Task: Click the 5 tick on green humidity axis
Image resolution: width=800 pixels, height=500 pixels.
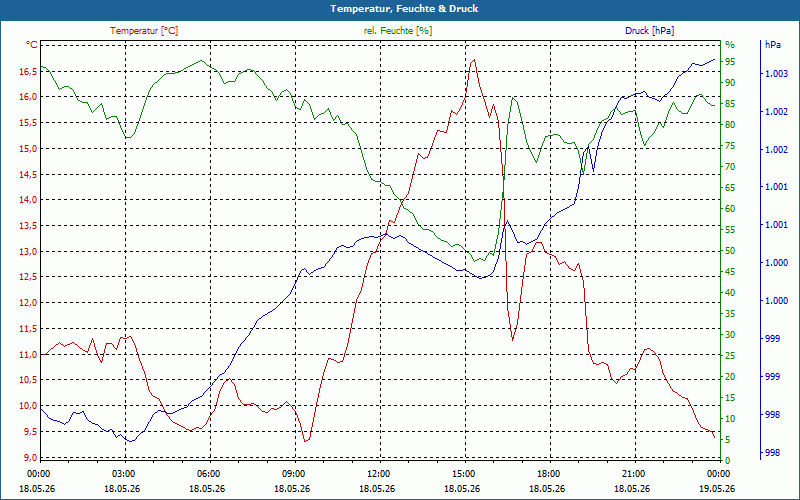Action: (728, 440)
